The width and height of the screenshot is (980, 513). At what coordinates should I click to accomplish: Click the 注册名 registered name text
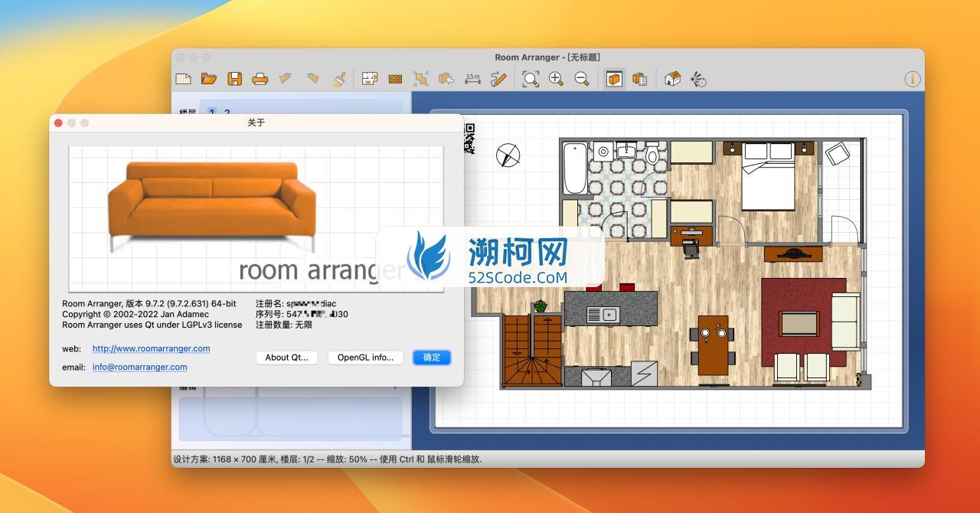tap(296, 304)
